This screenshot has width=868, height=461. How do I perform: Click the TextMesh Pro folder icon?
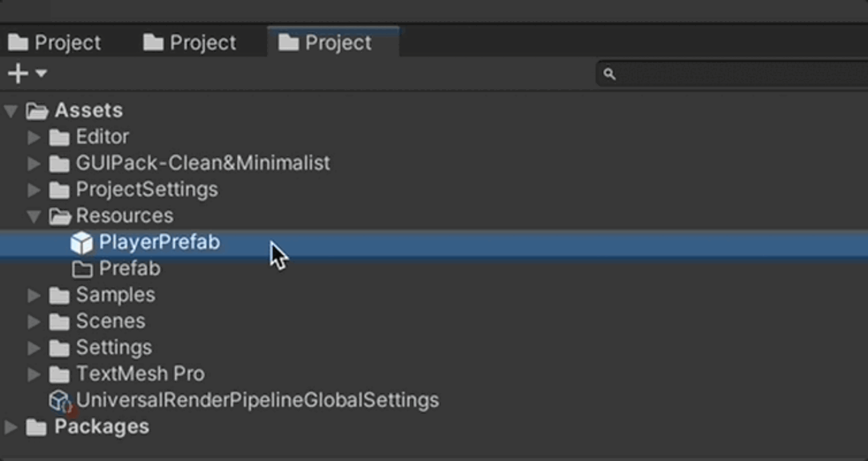(60, 374)
